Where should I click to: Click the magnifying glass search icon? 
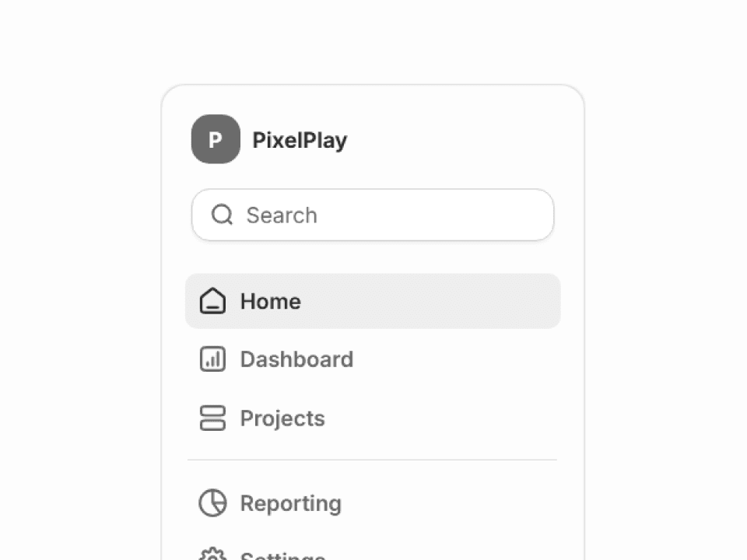click(223, 215)
